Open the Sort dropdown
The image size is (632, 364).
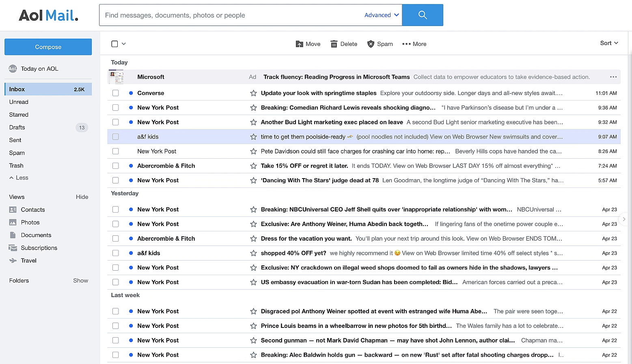coord(608,43)
